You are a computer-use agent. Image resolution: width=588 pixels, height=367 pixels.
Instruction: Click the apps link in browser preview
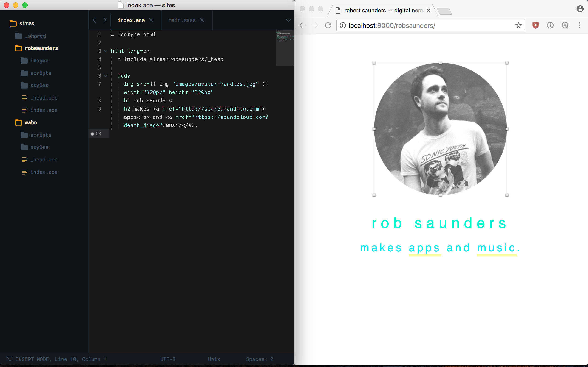[x=425, y=247]
